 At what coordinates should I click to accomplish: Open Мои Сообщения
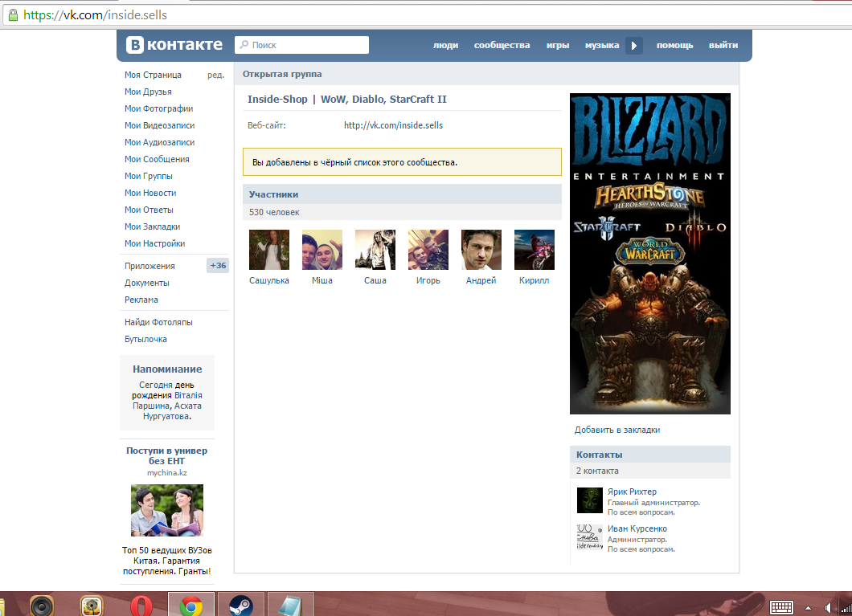click(157, 159)
